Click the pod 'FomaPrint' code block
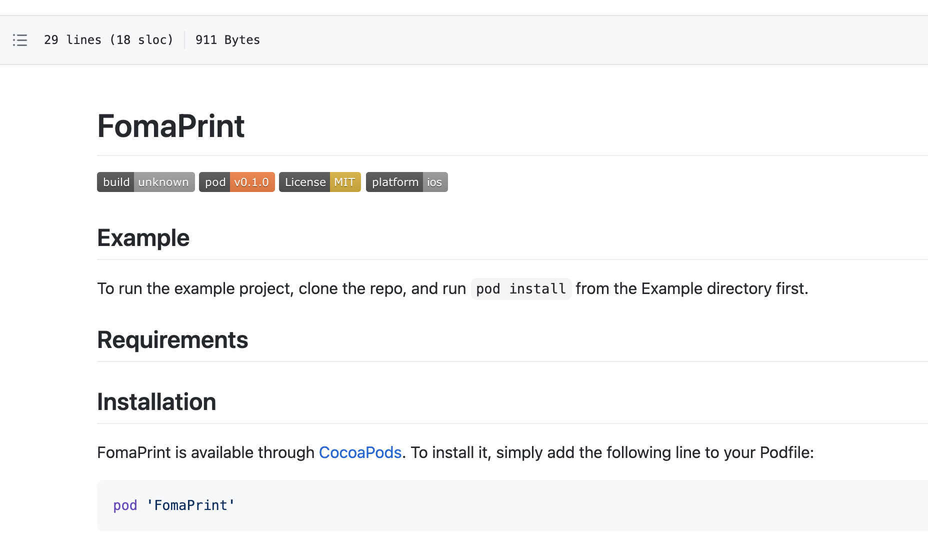Screen dimensions: 928x560 point(512,505)
